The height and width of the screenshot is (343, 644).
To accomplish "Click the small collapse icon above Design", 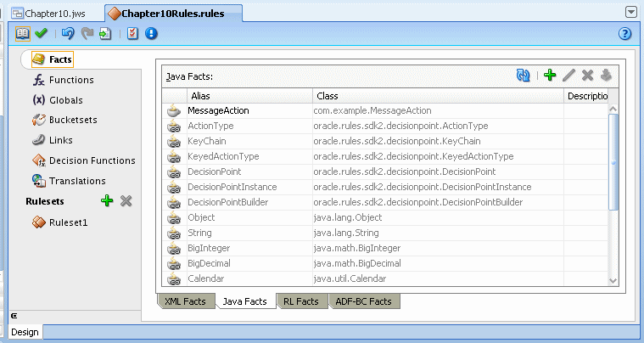I will (14, 316).
